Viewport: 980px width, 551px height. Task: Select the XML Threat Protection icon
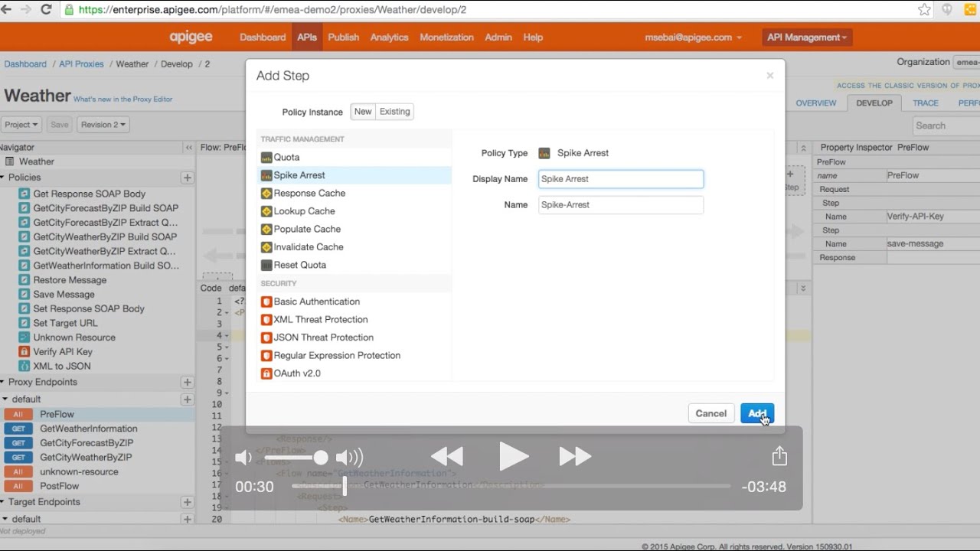[266, 320]
